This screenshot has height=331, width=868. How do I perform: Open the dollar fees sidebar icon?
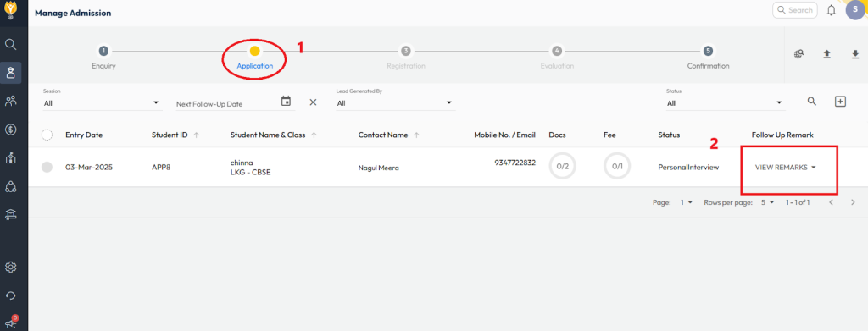(10, 130)
